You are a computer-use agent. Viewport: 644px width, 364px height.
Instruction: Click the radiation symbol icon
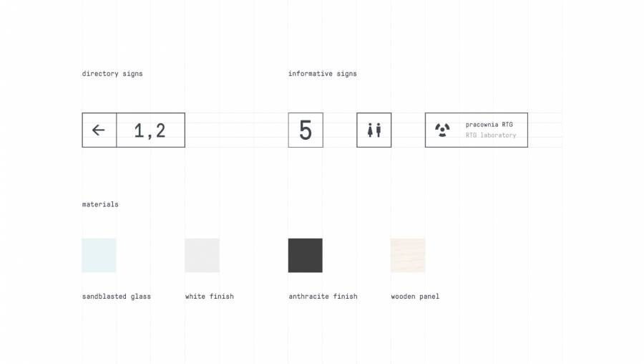point(443,130)
